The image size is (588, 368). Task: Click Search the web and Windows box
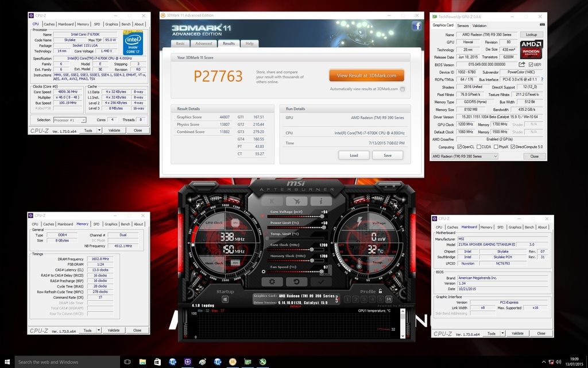(x=67, y=362)
